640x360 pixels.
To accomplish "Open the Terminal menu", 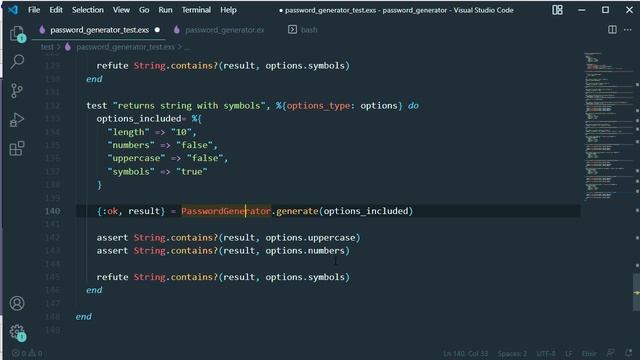I will coord(196,10).
